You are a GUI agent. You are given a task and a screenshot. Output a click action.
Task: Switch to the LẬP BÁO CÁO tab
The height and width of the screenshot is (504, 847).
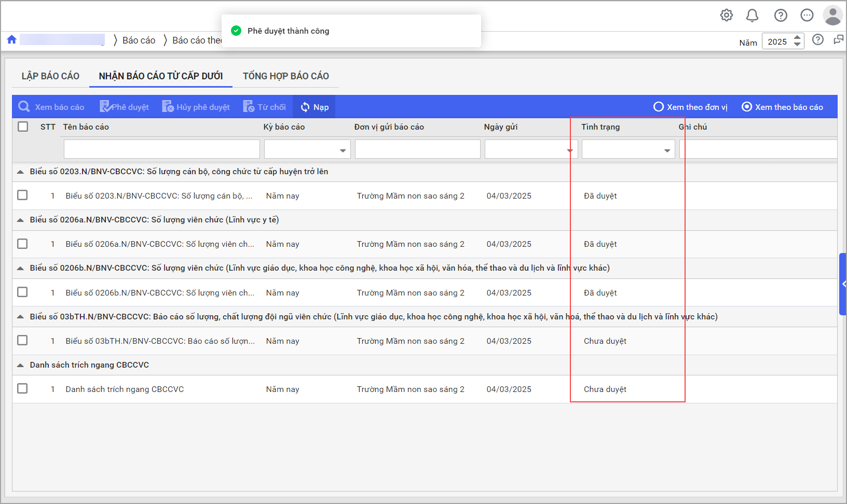50,76
